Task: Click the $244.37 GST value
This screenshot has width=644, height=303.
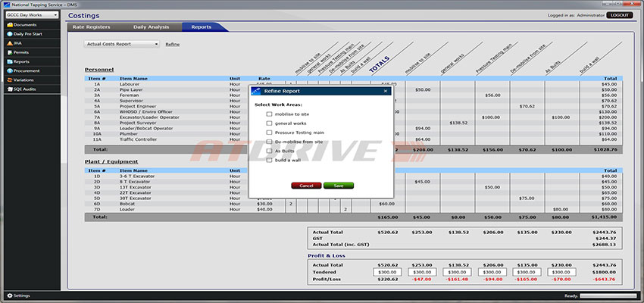Action: click(x=607, y=239)
